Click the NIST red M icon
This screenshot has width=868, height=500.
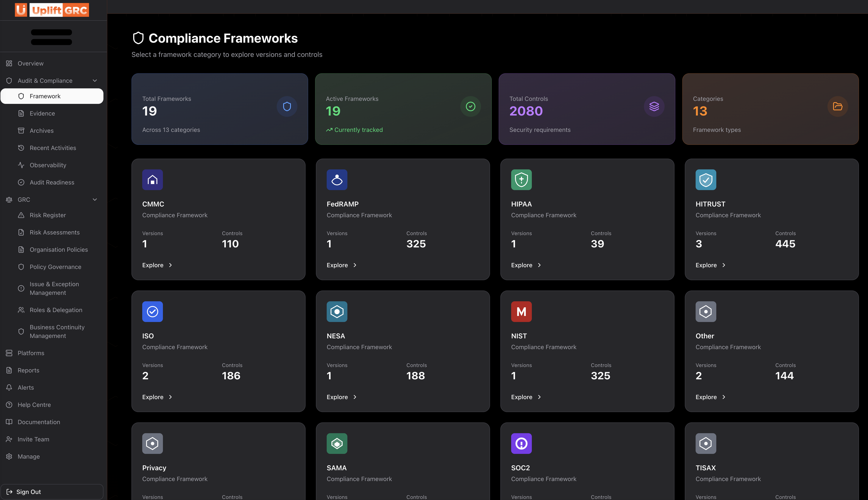(521, 311)
